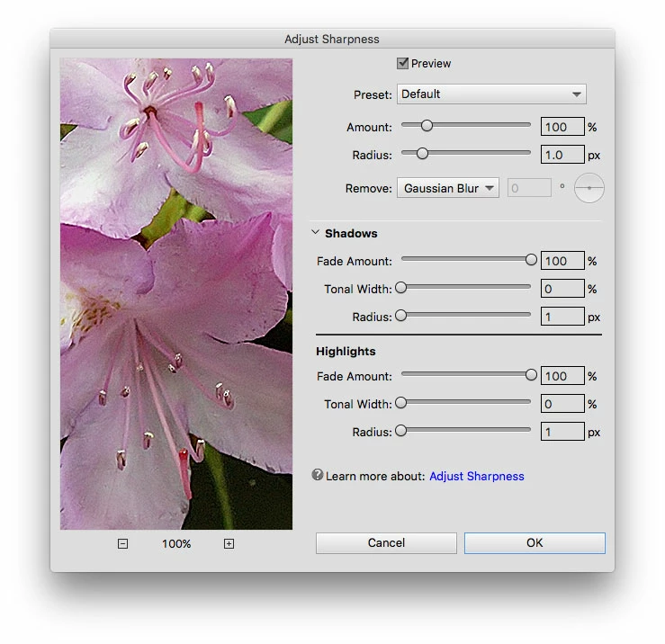Click the flower preview image

coord(176,294)
